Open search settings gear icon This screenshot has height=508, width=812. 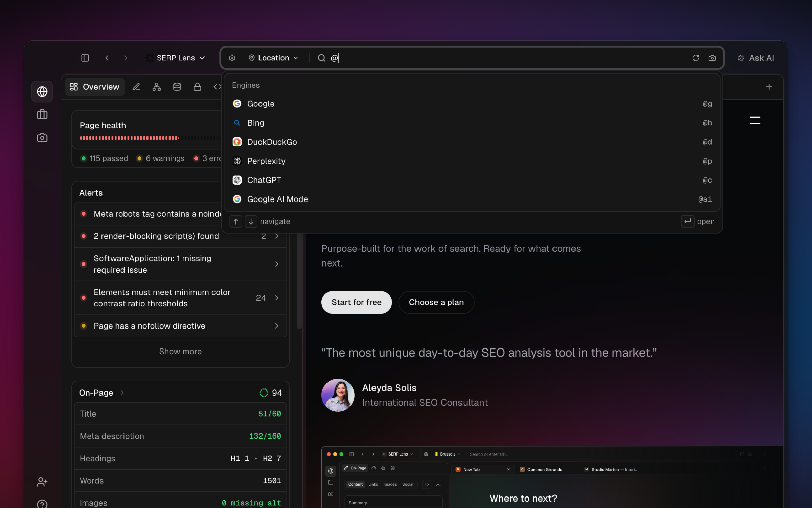click(x=232, y=58)
